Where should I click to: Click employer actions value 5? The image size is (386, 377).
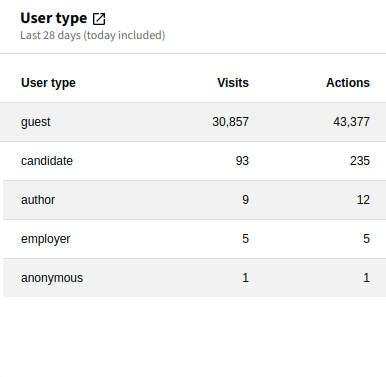click(x=366, y=239)
